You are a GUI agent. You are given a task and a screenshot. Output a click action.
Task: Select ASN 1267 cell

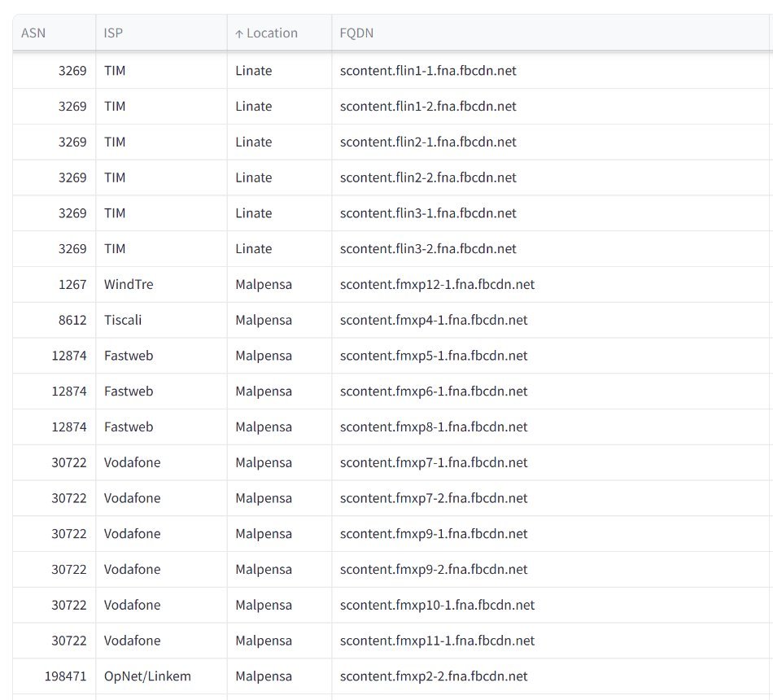(72, 285)
